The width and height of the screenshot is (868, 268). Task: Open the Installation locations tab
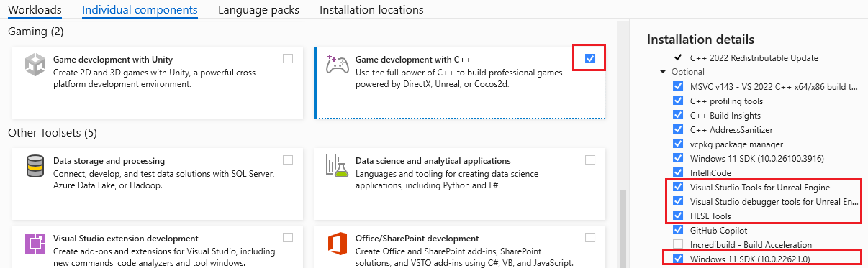pos(371,10)
